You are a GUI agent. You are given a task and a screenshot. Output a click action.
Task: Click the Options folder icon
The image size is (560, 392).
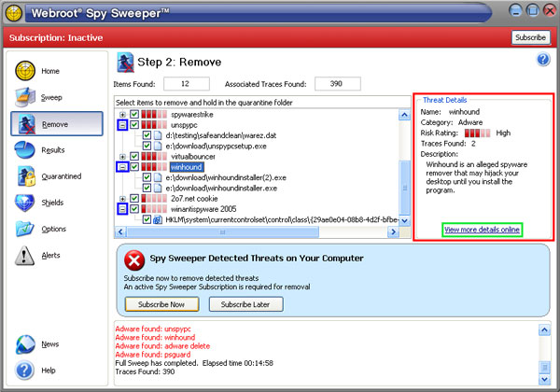(x=25, y=229)
